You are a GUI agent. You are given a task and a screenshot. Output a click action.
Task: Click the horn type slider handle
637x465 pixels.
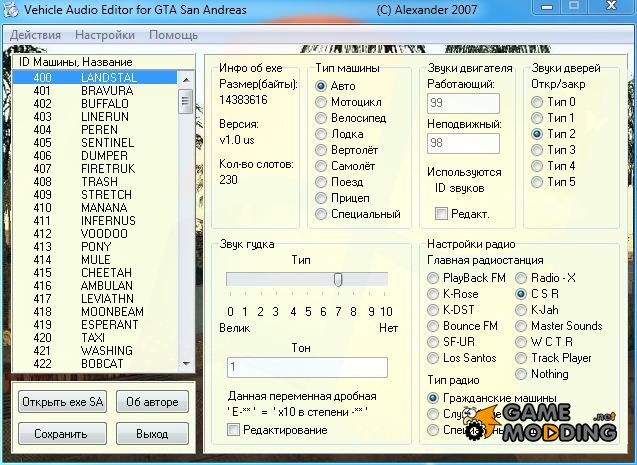(x=338, y=279)
